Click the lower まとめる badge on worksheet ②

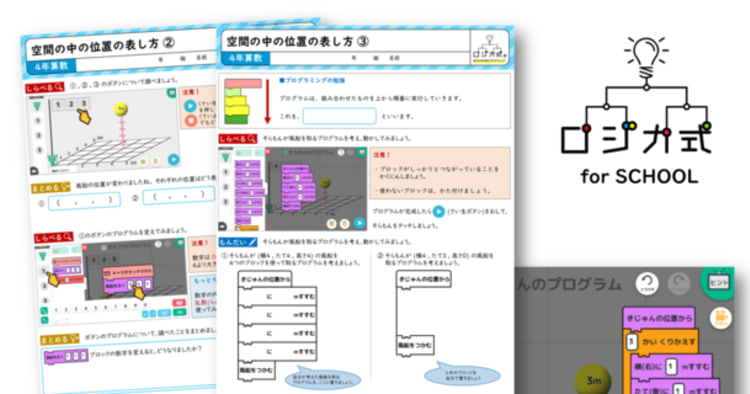coord(60,339)
